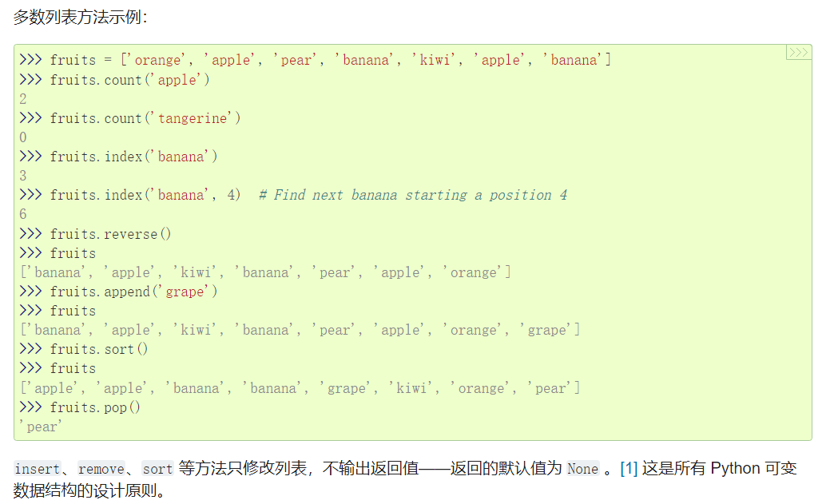Click the inline code word sort
Screen dimensions: 834x504
point(157,469)
